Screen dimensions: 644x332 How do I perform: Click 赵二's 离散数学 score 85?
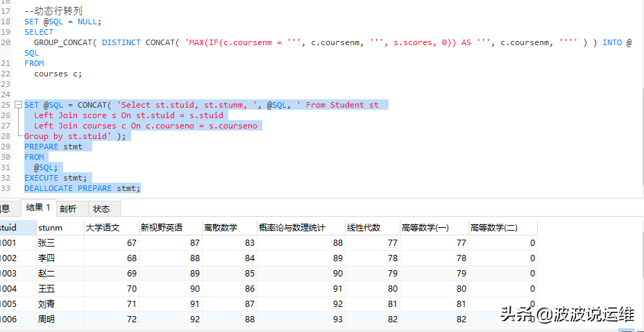tap(230, 273)
